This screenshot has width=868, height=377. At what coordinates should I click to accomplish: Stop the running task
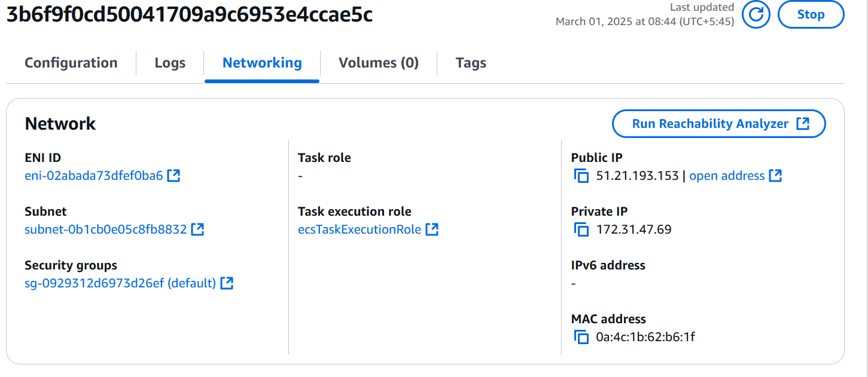(811, 14)
